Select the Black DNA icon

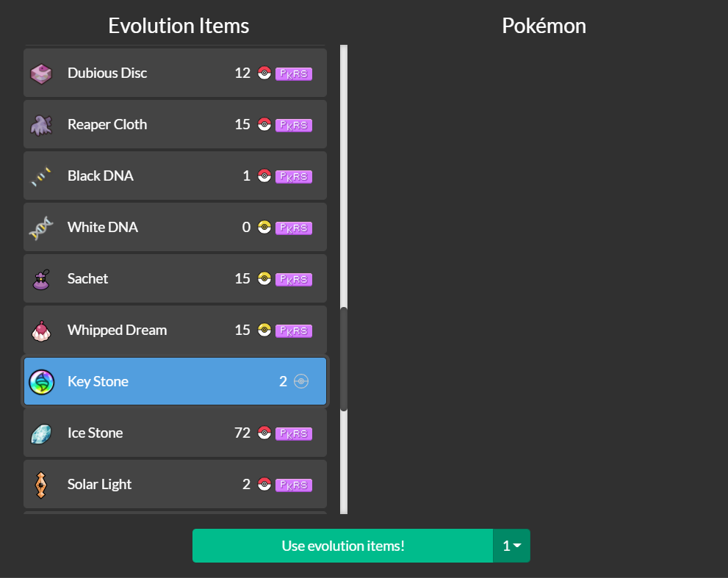(42, 176)
